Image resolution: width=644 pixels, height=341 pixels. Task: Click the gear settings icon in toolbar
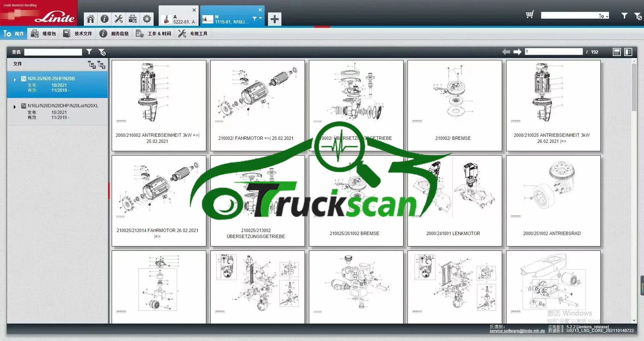coord(147,19)
